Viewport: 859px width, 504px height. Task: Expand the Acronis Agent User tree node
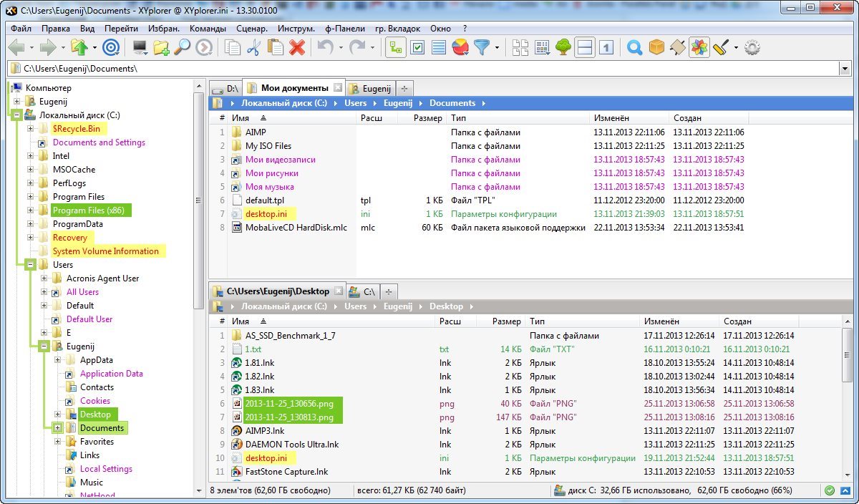(x=44, y=278)
